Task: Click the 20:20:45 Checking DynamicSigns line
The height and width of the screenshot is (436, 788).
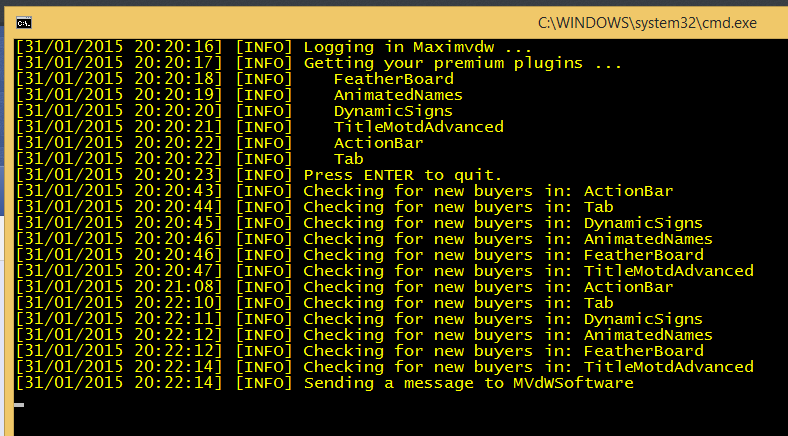Action: pyautogui.click(x=359, y=224)
